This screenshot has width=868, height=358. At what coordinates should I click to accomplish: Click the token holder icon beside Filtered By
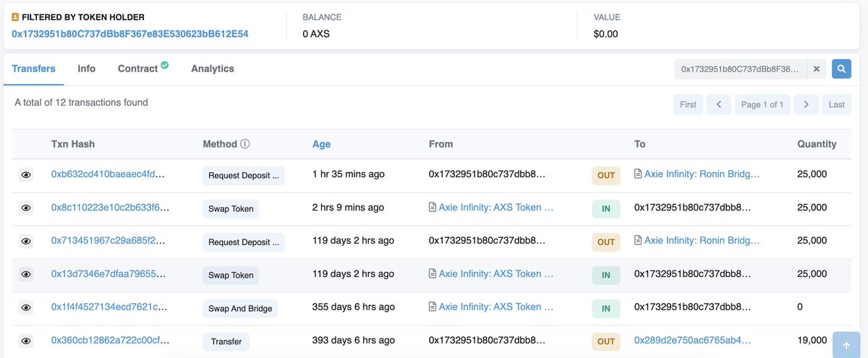15,17
